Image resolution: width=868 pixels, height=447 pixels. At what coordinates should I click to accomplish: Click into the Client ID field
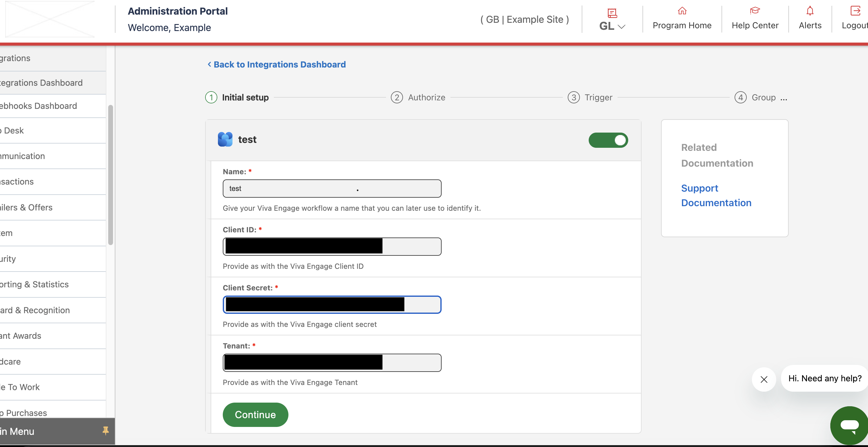[332, 246]
